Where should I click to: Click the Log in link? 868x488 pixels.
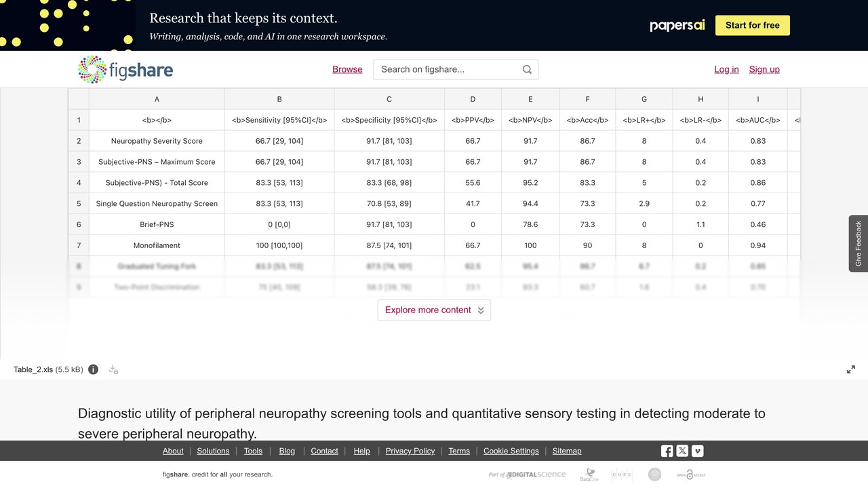tap(726, 69)
